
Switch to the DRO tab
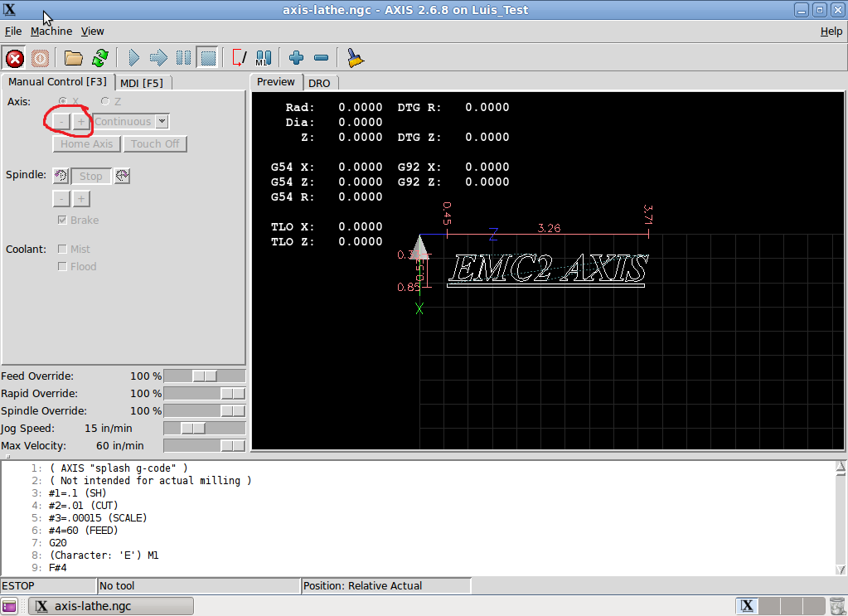click(319, 83)
